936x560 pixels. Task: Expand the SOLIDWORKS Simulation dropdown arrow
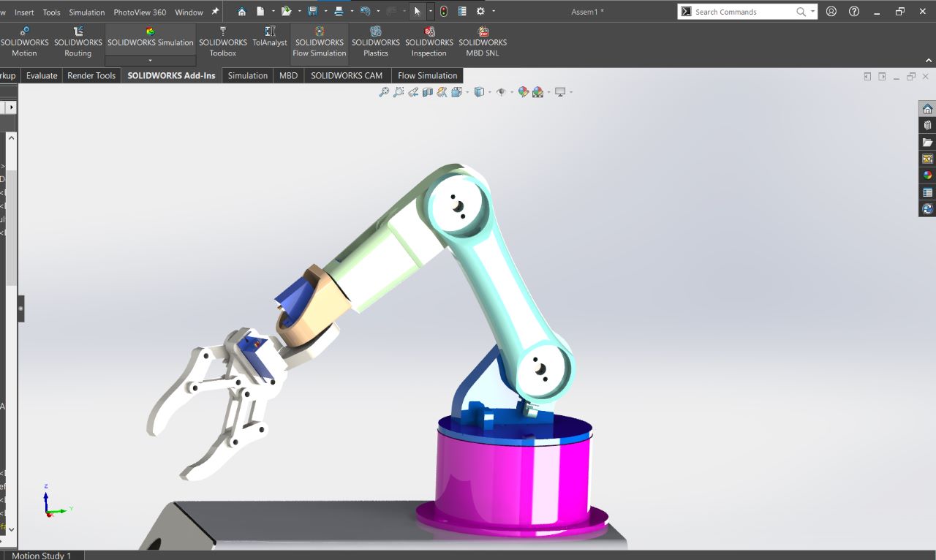[x=151, y=61]
